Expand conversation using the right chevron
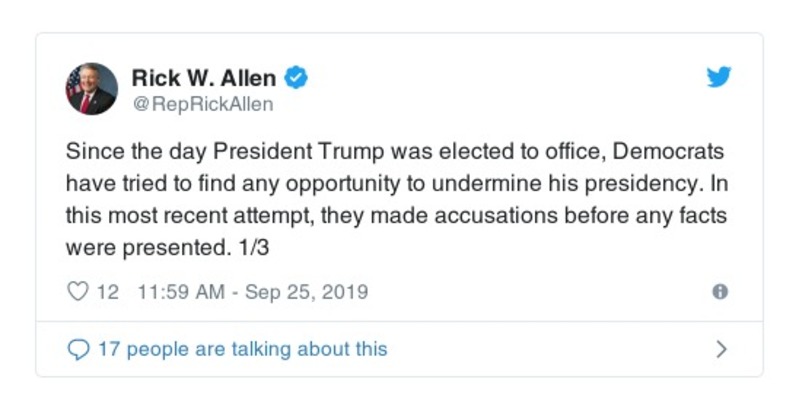 [722, 350]
